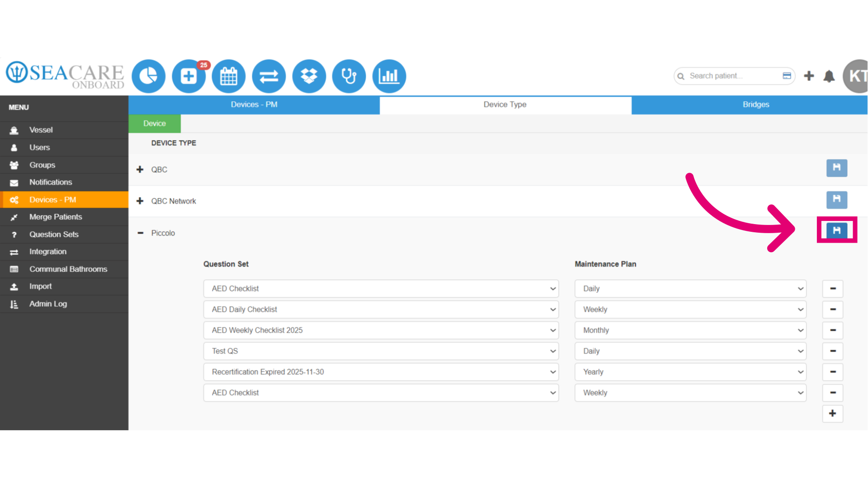Click the Maintenance Plan column header

pyautogui.click(x=605, y=264)
